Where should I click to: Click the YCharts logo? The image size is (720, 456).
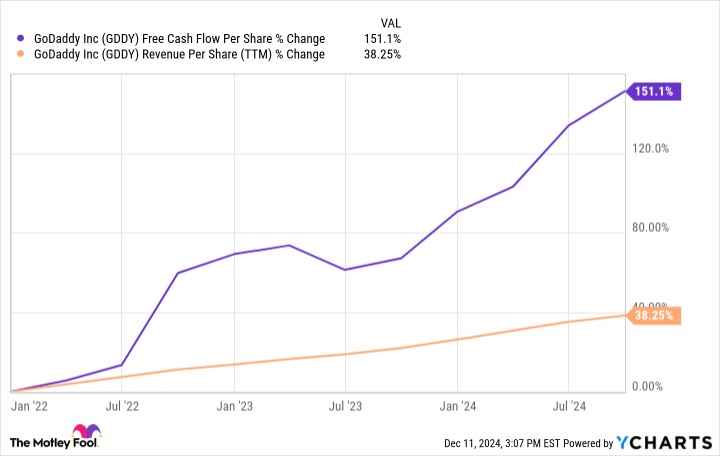tap(664, 442)
